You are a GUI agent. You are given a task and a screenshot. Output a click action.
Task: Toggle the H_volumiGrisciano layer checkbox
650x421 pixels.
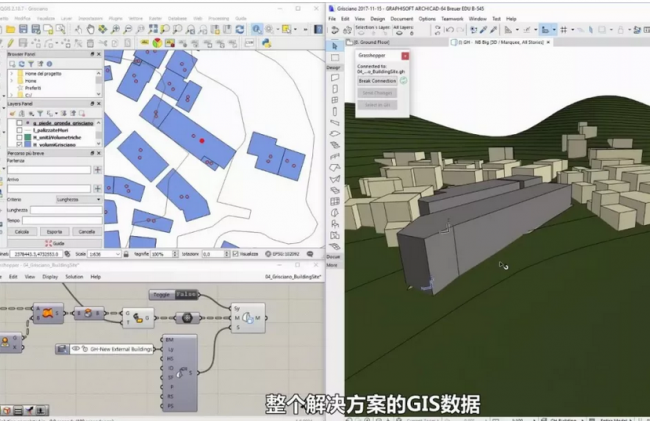coord(20,144)
